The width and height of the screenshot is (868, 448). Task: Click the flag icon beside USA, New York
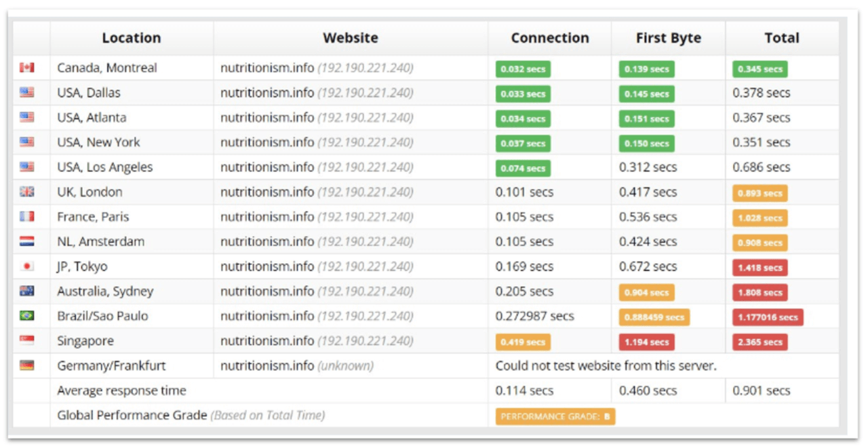(27, 142)
